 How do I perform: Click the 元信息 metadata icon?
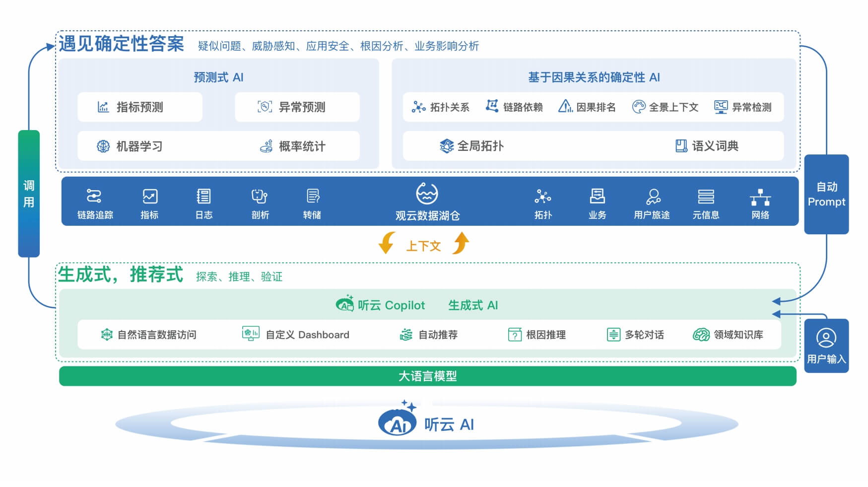(x=707, y=196)
